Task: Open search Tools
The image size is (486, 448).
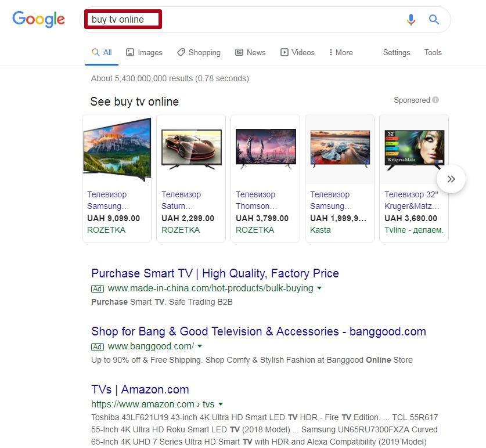Action: click(x=433, y=52)
